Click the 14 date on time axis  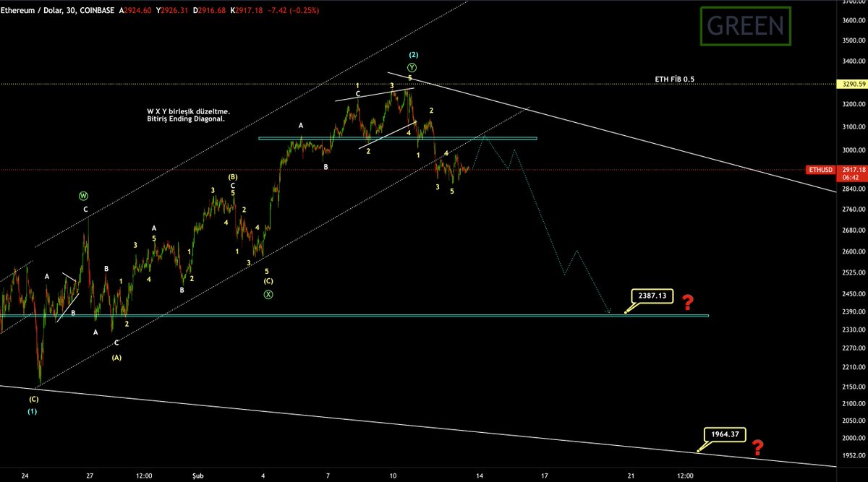pos(480,476)
